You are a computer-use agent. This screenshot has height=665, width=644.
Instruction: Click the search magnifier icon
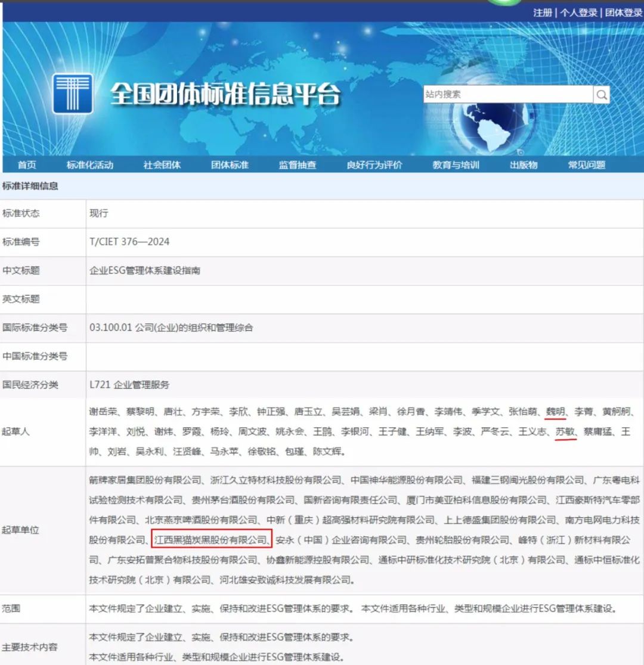(602, 94)
